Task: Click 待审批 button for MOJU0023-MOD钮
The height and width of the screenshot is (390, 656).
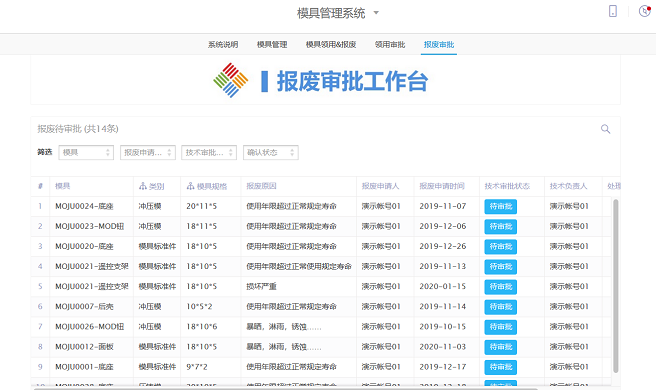Action: 501,226
